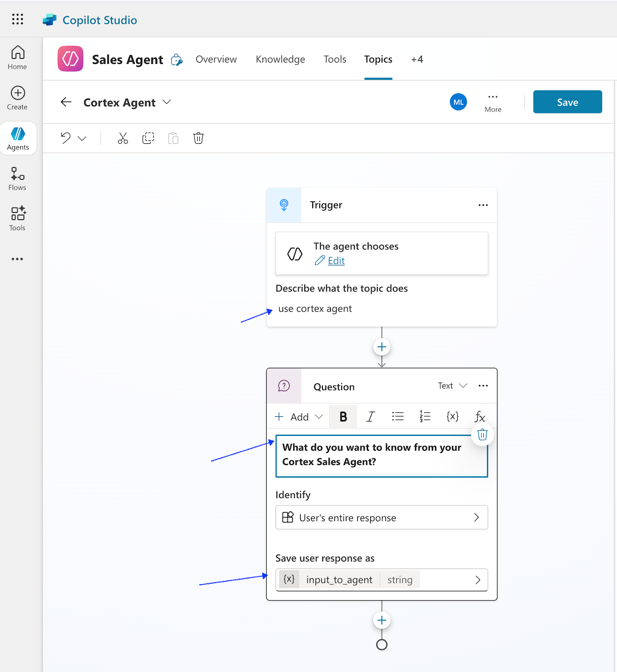Toggle italic formatting in Question message

[x=370, y=417]
